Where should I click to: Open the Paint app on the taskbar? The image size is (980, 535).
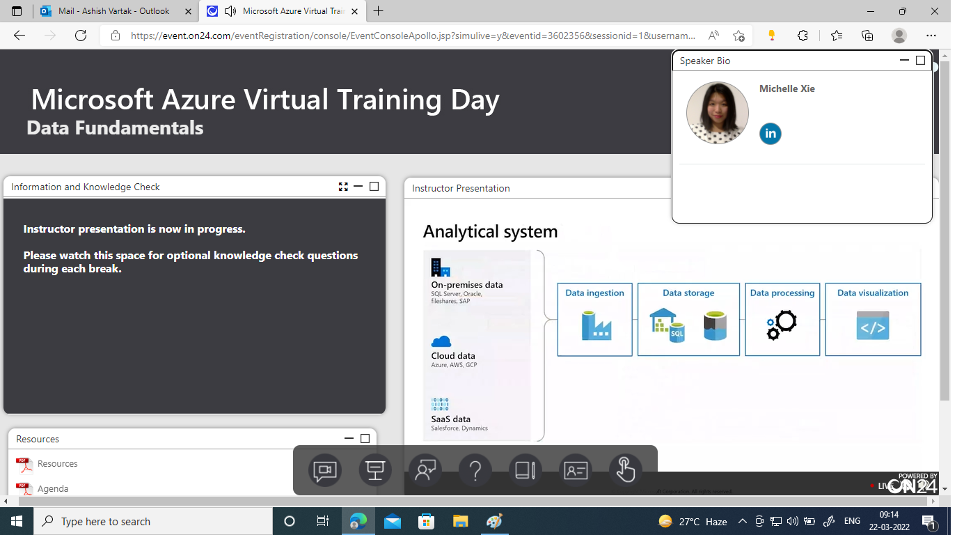pos(493,521)
